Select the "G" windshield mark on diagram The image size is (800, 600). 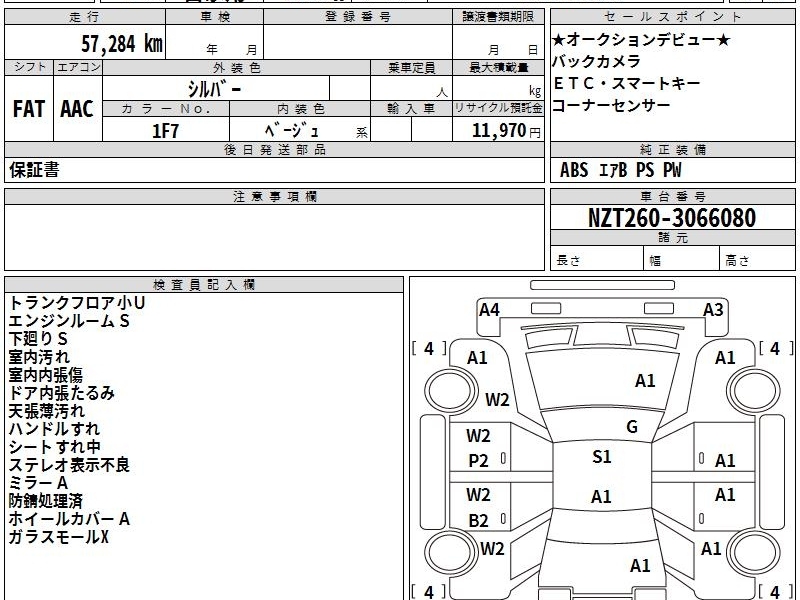632,427
